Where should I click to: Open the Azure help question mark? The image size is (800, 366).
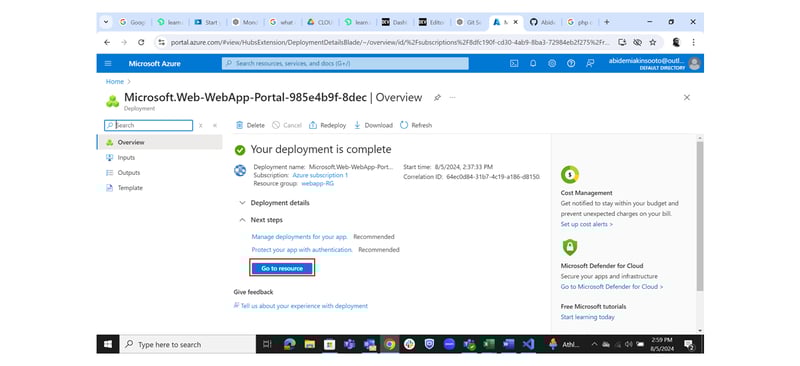[571, 64]
